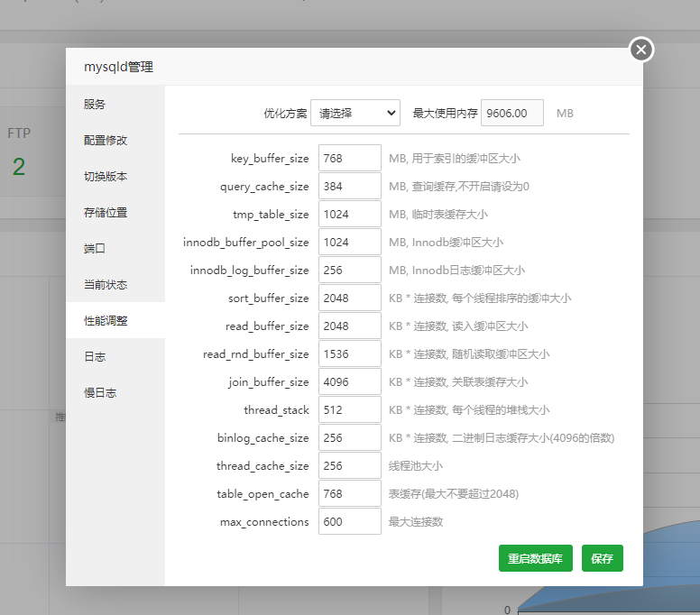Open the 配置修改 tab
Image resolution: width=700 pixels, height=615 pixels.
click(106, 141)
